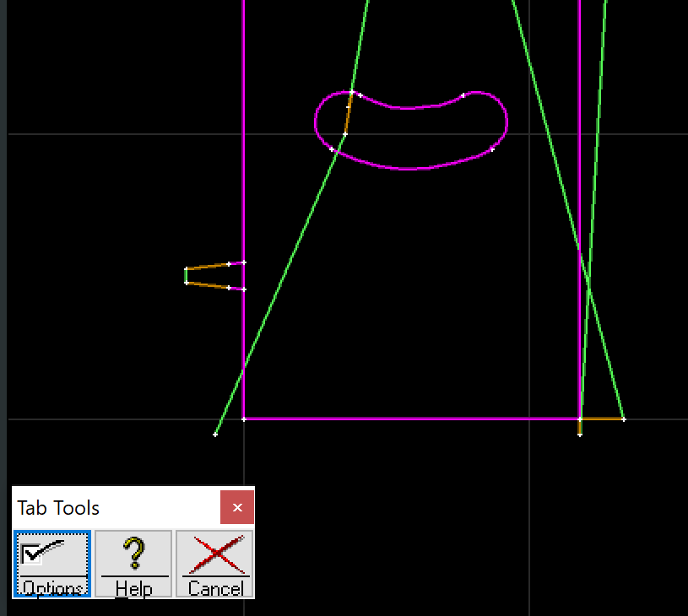Click the orange tab segment on kidney shape
The height and width of the screenshot is (616, 688).
348,114
